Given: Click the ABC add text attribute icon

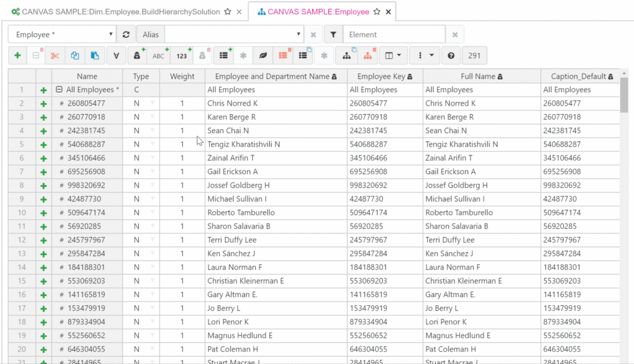Looking at the screenshot, I should click(x=159, y=56).
